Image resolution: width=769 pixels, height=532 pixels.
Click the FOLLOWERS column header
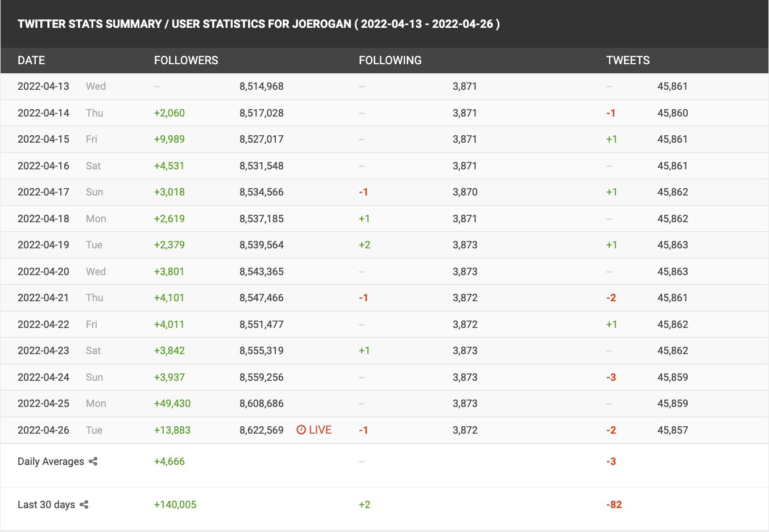click(x=186, y=60)
